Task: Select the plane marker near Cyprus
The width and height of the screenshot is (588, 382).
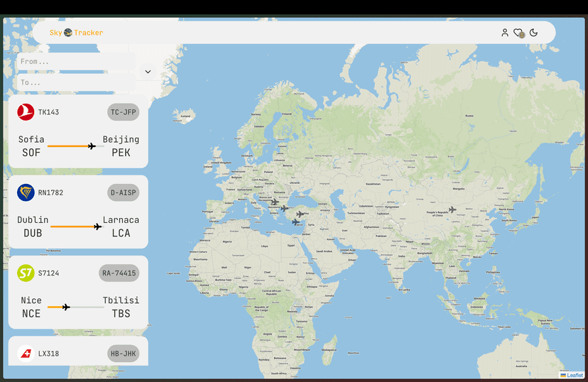Action: [x=296, y=222]
